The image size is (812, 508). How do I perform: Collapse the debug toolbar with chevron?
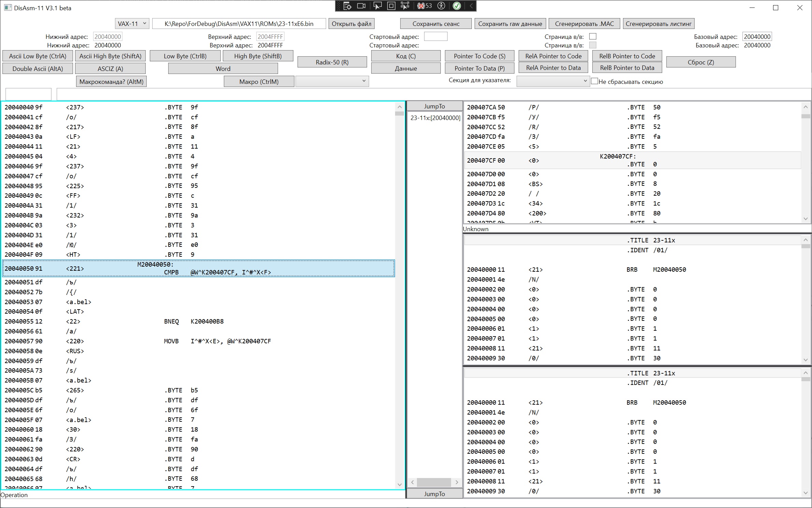pyautogui.click(x=471, y=6)
